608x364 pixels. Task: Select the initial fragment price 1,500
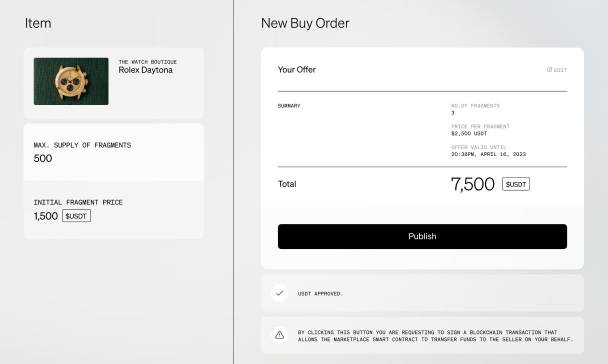pos(46,216)
